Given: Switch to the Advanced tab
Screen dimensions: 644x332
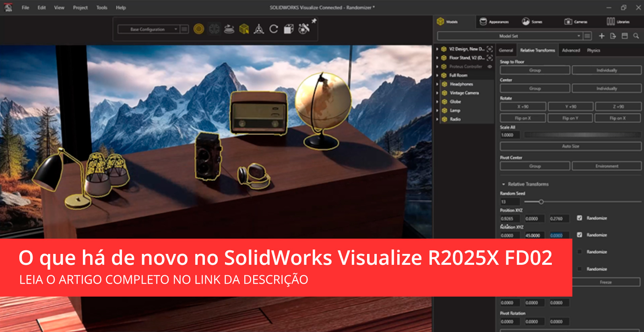Looking at the screenshot, I should [x=571, y=50].
